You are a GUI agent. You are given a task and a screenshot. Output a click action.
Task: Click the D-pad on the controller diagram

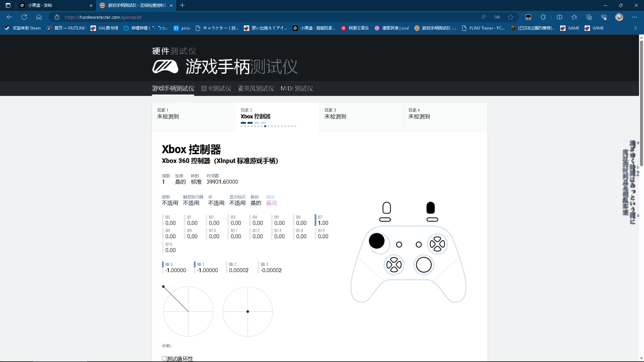pos(394,265)
